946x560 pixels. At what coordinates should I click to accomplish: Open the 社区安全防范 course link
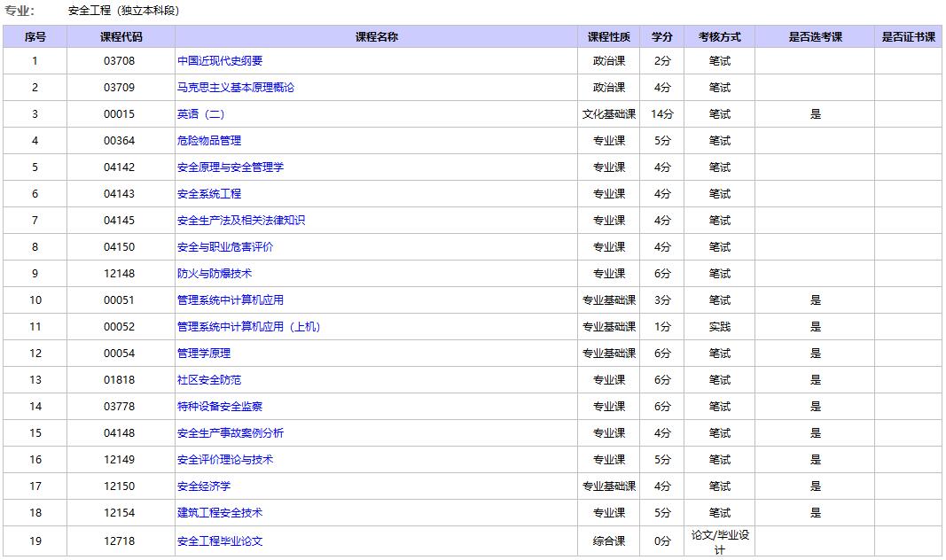pyautogui.click(x=208, y=379)
